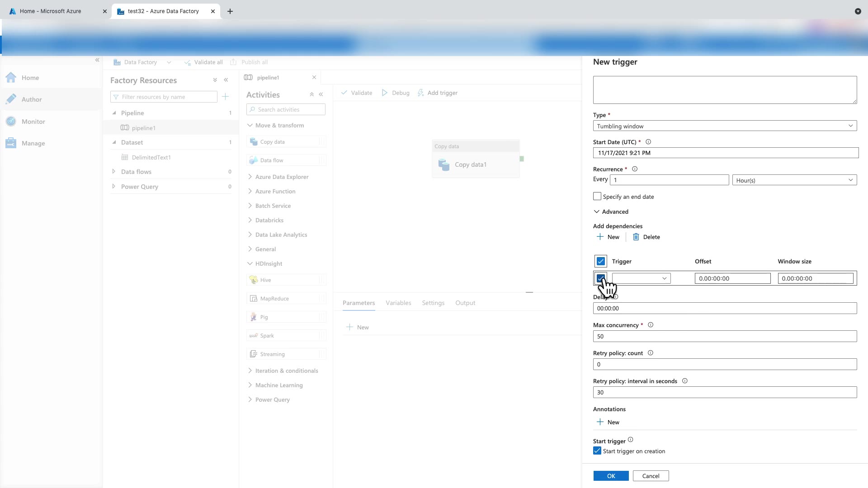Click the Delete dependency trash icon
The image size is (868, 488).
pyautogui.click(x=636, y=237)
